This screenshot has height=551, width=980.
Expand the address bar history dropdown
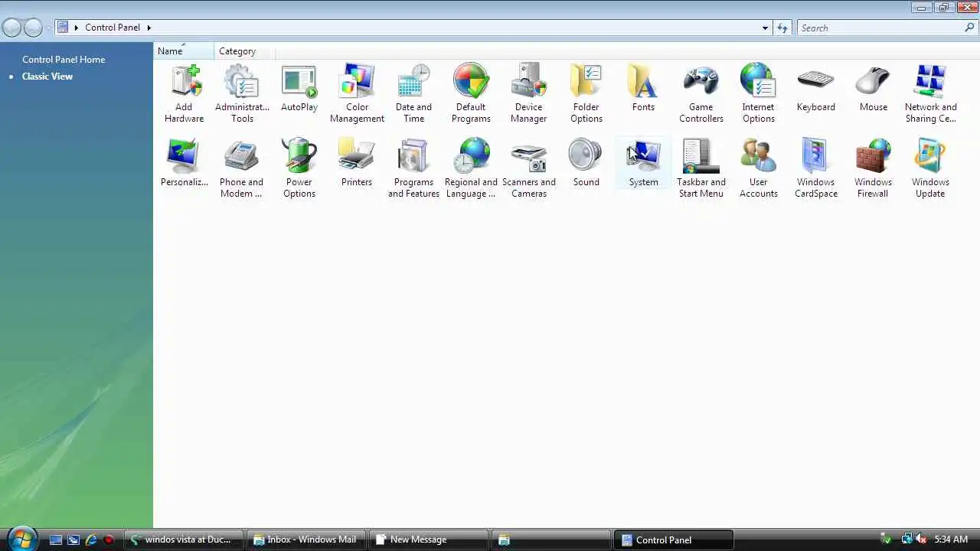[765, 28]
